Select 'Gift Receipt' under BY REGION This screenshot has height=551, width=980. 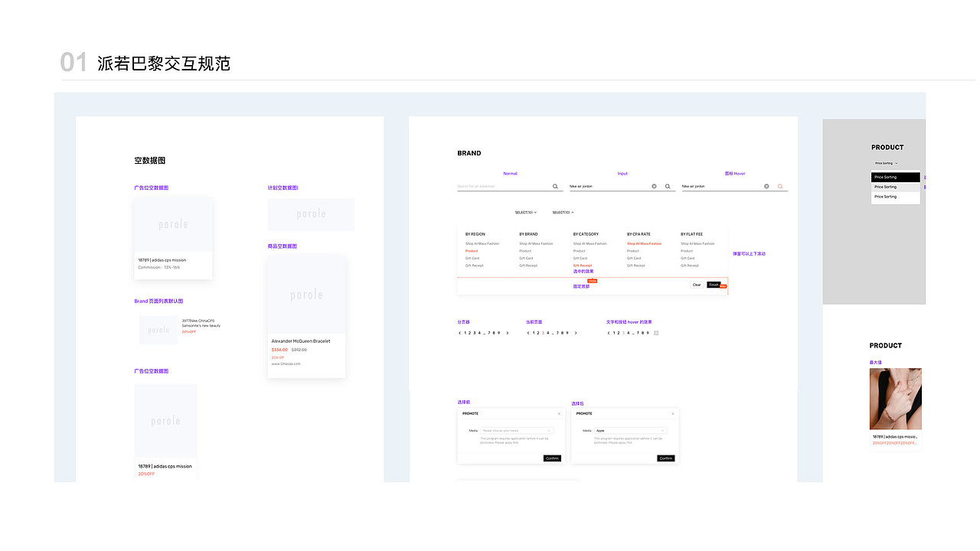pyautogui.click(x=474, y=266)
